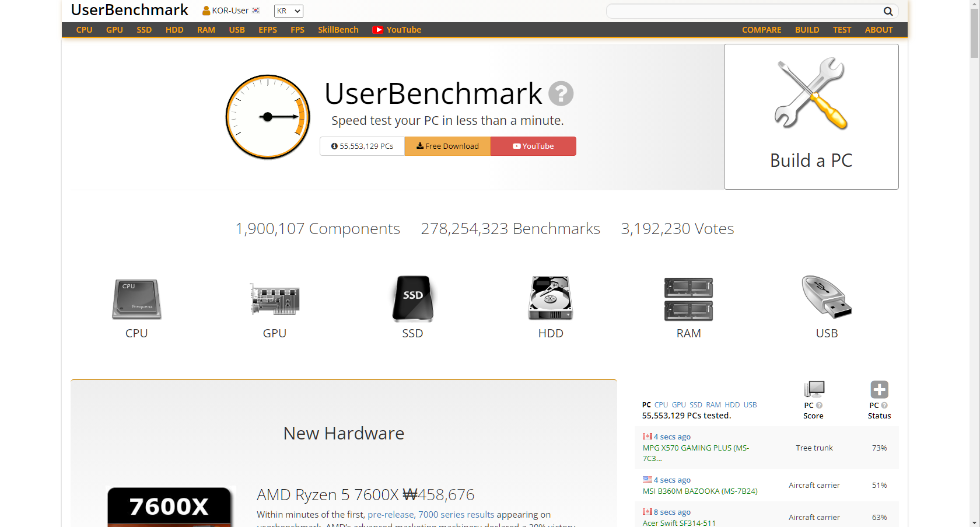Open MPG X570 GAMING PLUS result
The height and width of the screenshot is (527, 980).
pyautogui.click(x=696, y=453)
